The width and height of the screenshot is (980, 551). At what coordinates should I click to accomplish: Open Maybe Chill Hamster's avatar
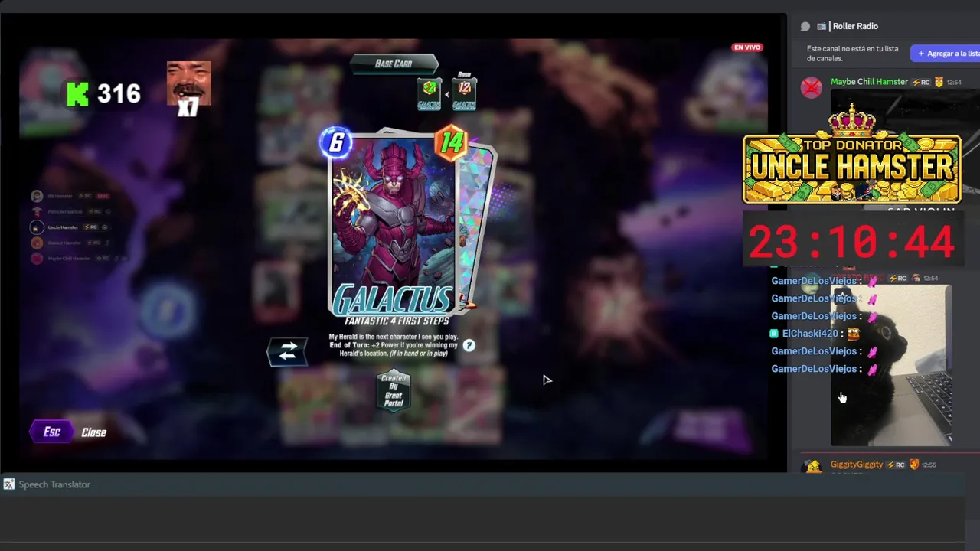click(812, 87)
